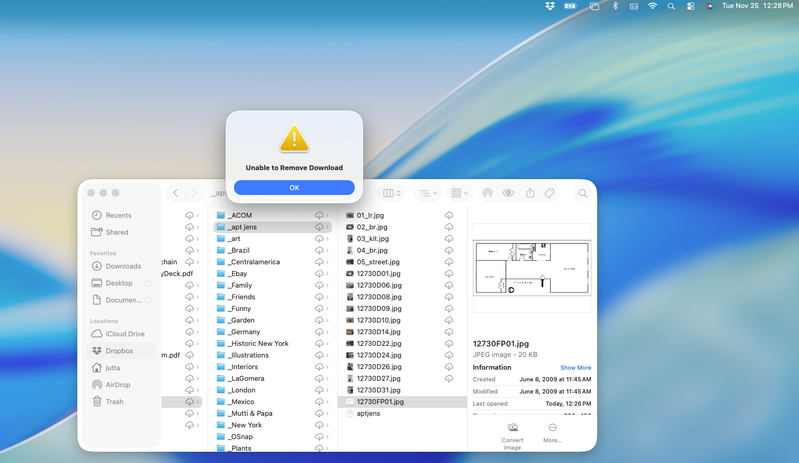Toggle the Quick Look preview eye icon
This screenshot has width=799, height=463.
(x=509, y=193)
